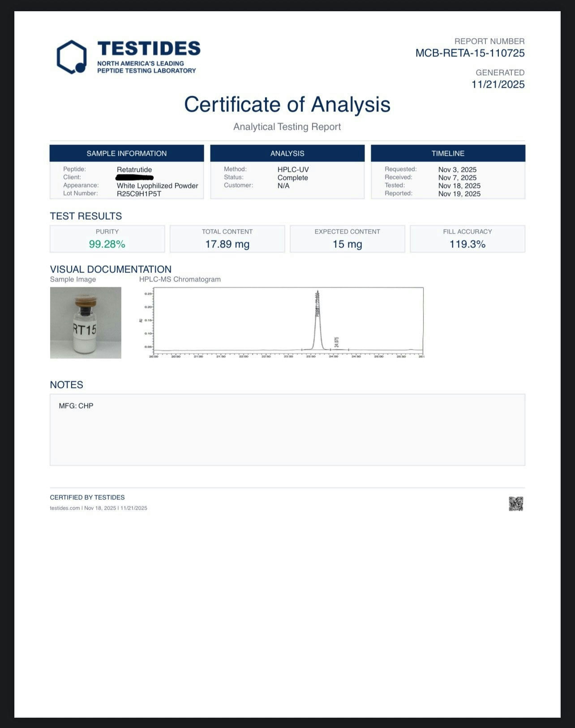Click the N/A customer value
Screen dimensions: 575x728
click(283, 186)
